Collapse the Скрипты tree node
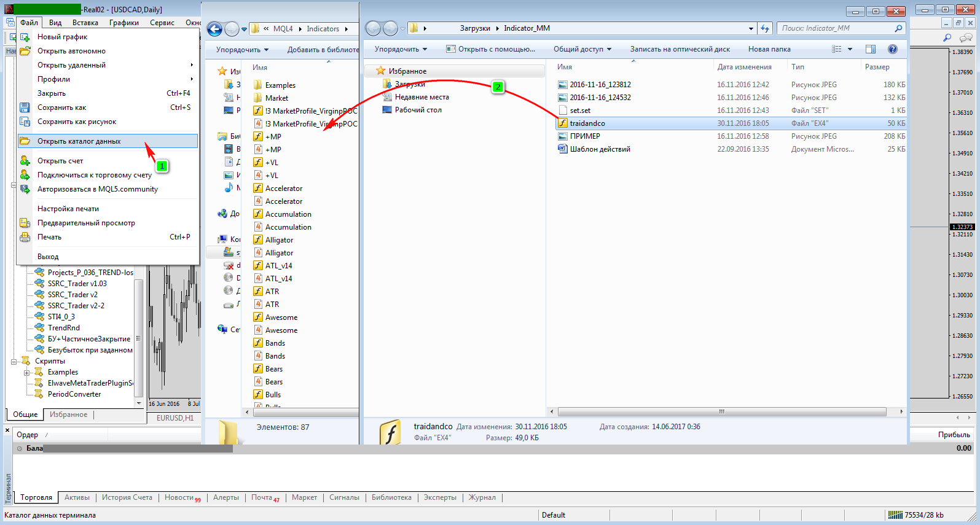980x525 pixels. (14, 362)
